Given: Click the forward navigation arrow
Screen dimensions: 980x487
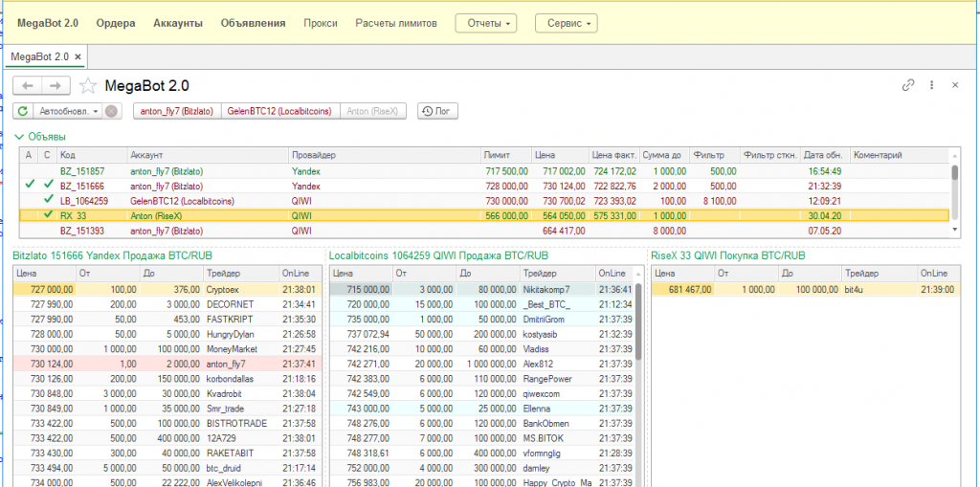Looking at the screenshot, I should click(56, 86).
